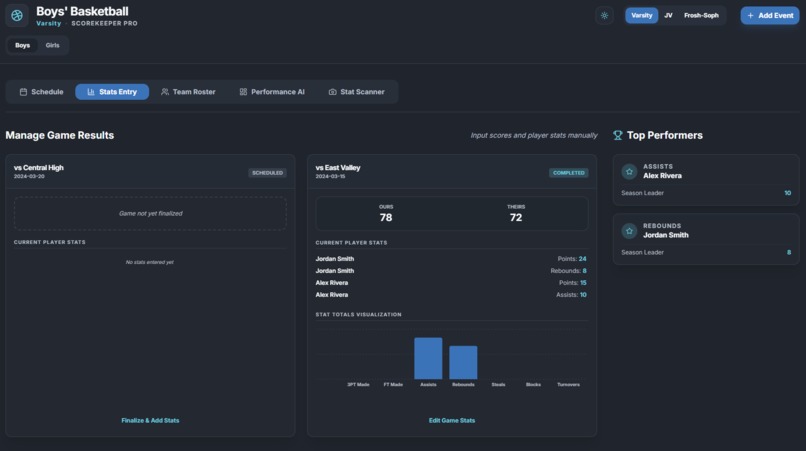The height and width of the screenshot is (451, 806).
Task: Click the '3PT Made' chart axis label
Action: tap(358, 385)
